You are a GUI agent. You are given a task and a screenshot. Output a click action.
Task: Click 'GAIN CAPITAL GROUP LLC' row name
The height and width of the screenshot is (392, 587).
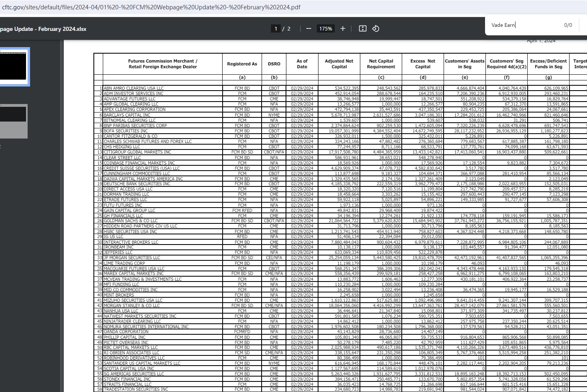click(x=130, y=210)
